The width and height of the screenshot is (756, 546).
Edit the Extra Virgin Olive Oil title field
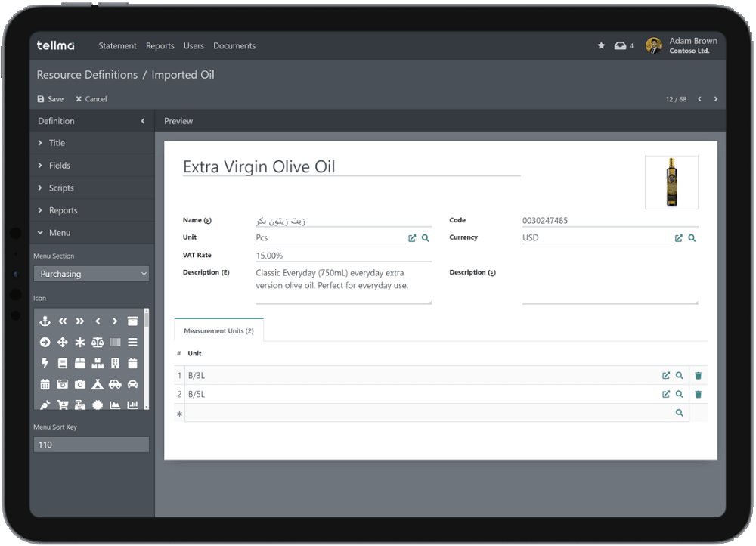[x=352, y=167]
